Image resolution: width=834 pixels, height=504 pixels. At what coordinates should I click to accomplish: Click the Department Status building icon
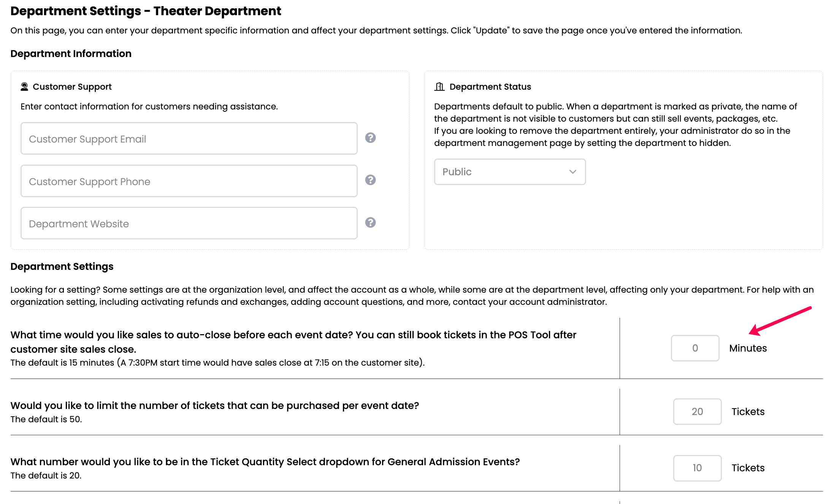pyautogui.click(x=439, y=87)
